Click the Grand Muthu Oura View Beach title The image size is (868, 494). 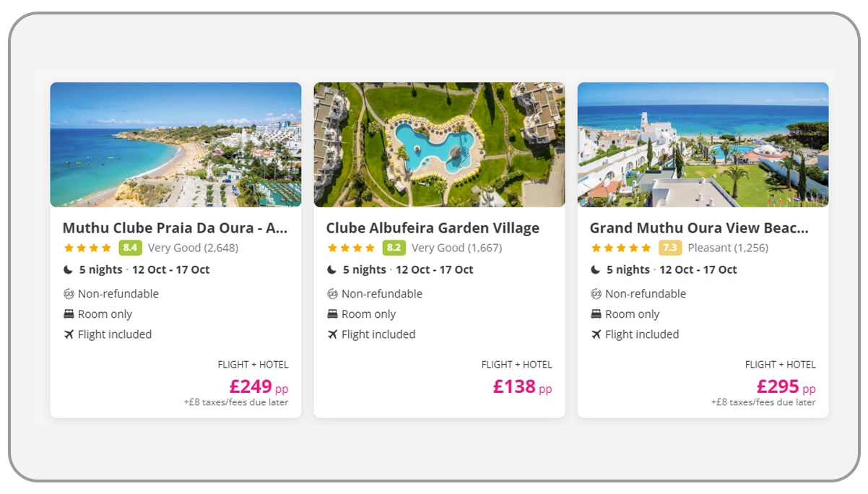pyautogui.click(x=699, y=228)
